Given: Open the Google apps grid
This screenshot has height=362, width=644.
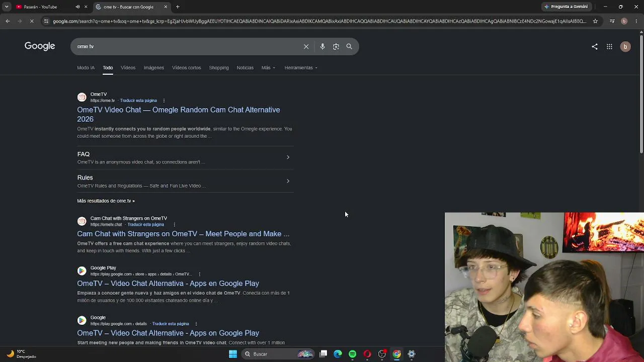Looking at the screenshot, I should tap(609, 47).
